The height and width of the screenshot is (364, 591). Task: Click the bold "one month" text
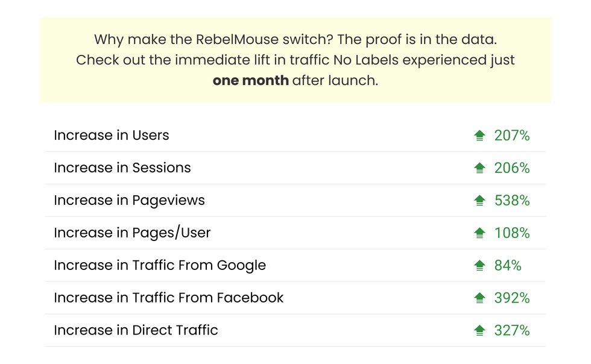250,81
